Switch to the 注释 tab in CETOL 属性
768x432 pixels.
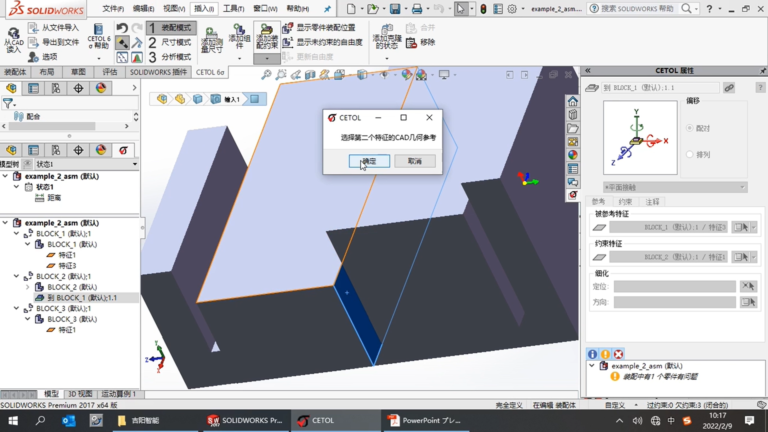pos(652,202)
